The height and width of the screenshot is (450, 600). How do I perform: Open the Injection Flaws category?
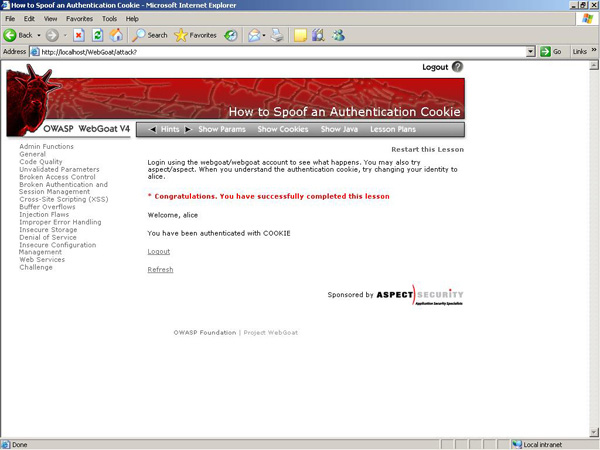[x=44, y=215]
